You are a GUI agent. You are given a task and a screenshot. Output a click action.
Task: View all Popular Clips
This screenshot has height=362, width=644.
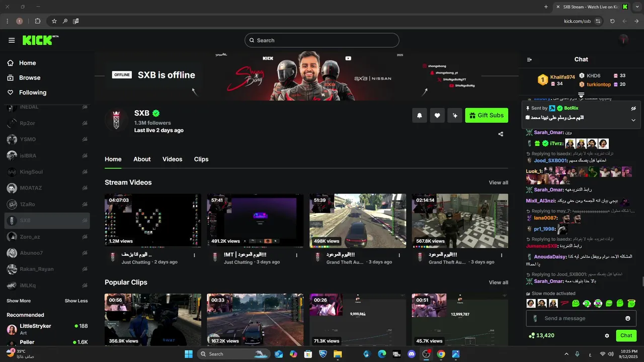point(499,283)
